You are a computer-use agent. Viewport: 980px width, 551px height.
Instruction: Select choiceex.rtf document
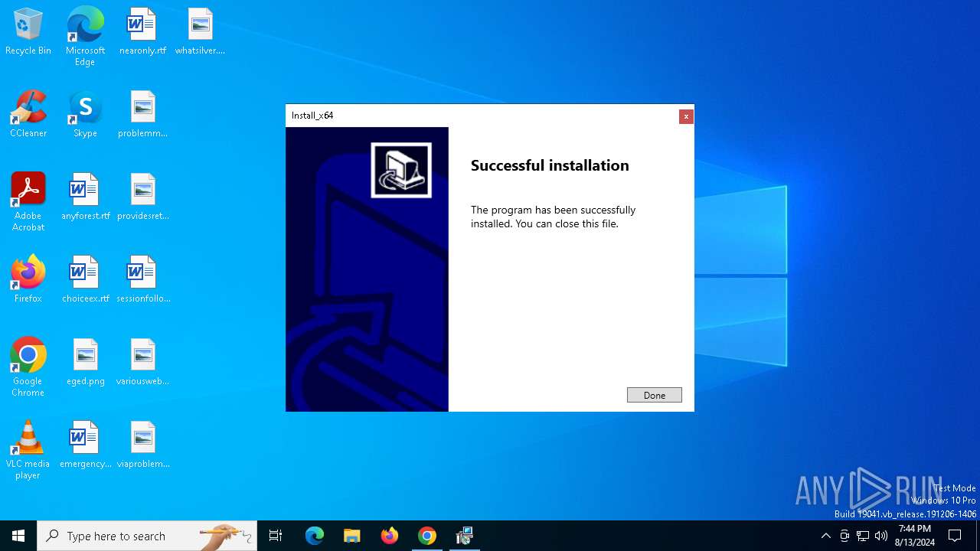click(85, 280)
